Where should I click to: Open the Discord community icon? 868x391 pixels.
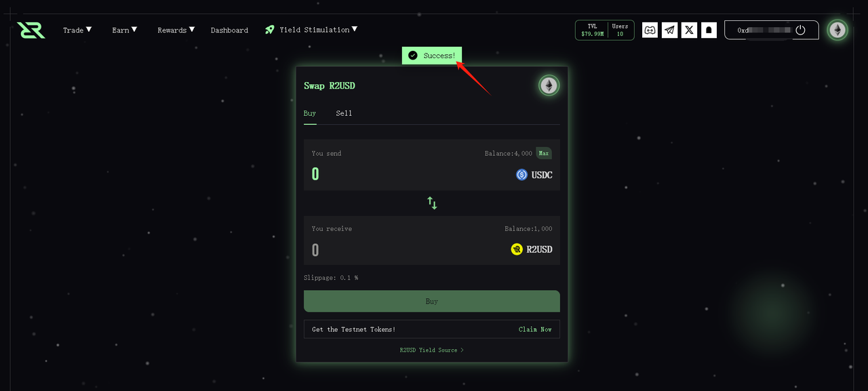650,30
